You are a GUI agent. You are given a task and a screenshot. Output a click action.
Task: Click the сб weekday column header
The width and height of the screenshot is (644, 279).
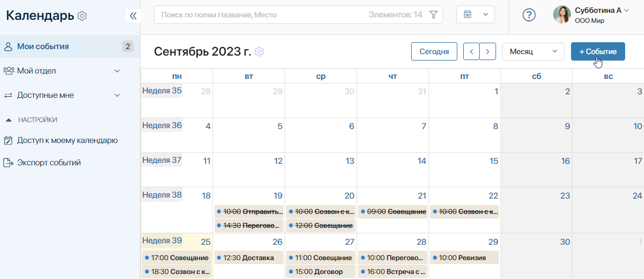tap(536, 76)
